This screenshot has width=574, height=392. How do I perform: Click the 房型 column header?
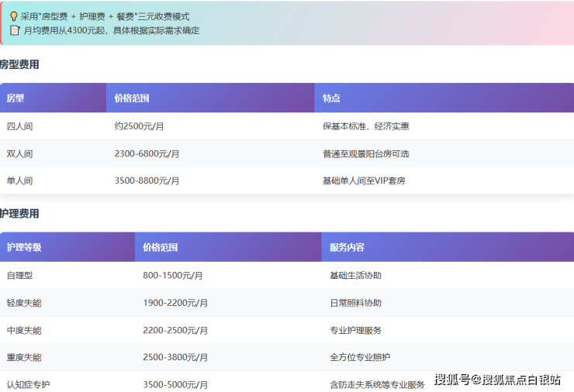(x=16, y=98)
